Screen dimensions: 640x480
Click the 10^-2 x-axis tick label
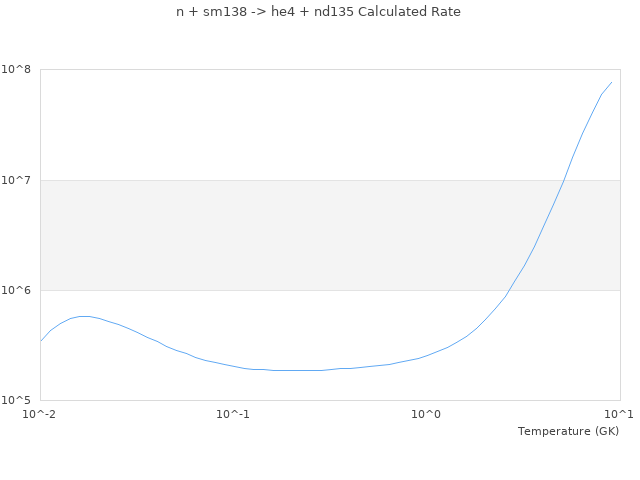(40, 414)
